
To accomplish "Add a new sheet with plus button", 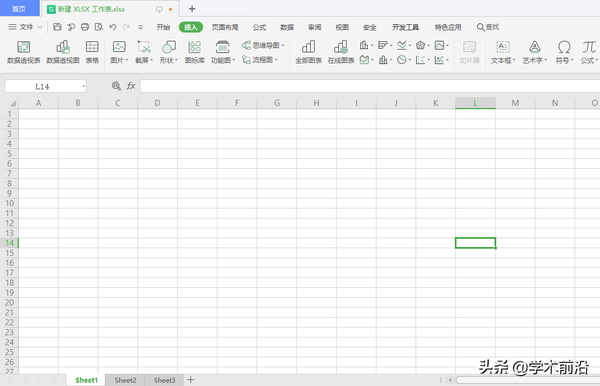I will tap(191, 380).
